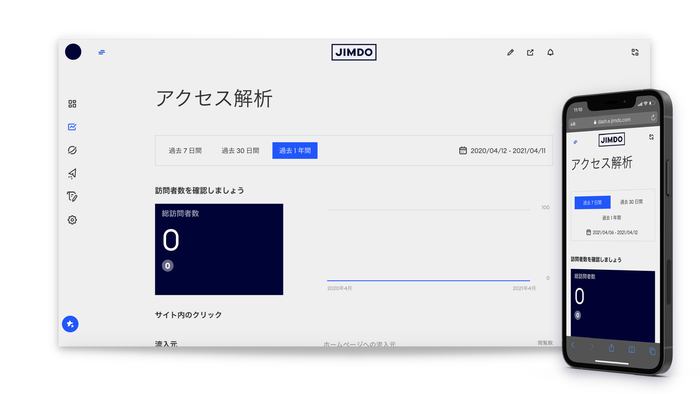Click the JIMDO logo on phone screen
This screenshot has width=700, height=394.
point(612,140)
